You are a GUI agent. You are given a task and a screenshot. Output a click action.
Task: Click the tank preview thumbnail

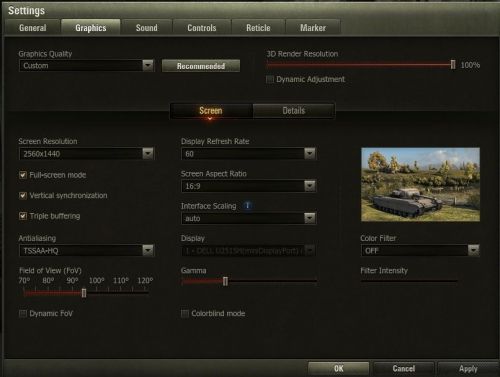coord(421,185)
